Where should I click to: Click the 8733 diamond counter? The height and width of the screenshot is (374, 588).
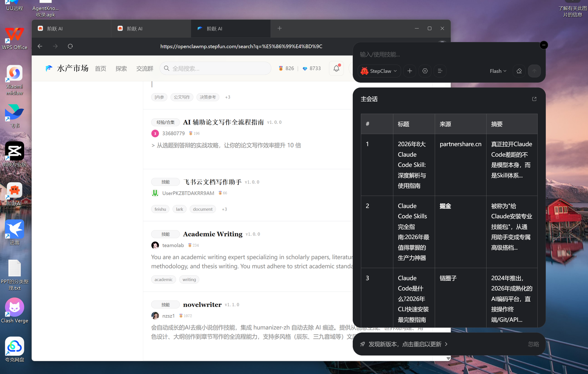312,68
